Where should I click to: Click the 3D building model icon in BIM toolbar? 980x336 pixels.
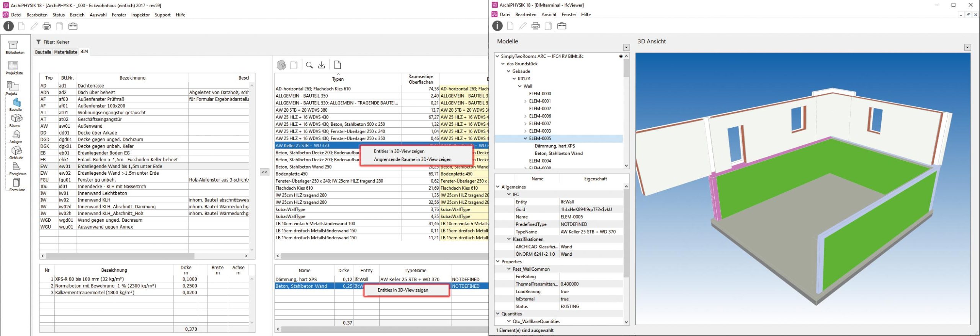click(x=281, y=65)
